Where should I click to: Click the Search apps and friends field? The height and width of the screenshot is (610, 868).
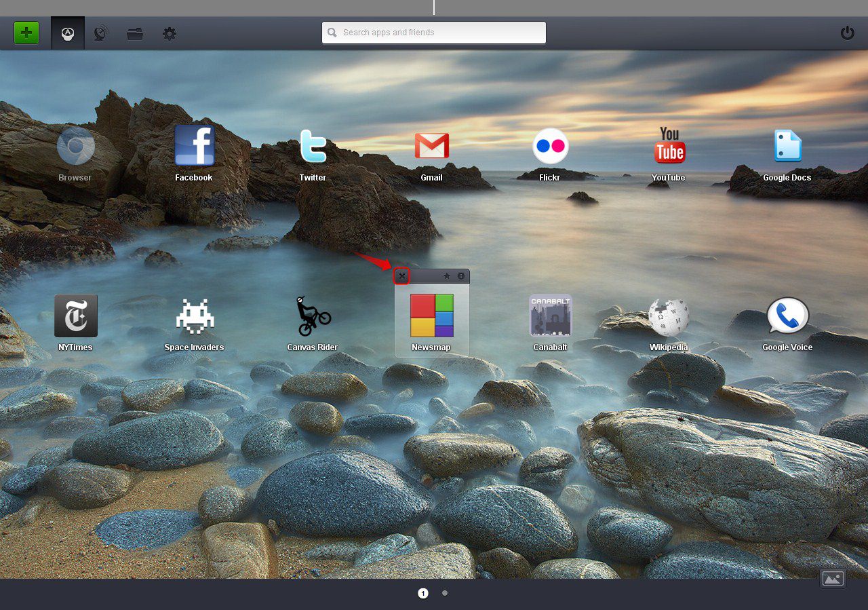434,33
